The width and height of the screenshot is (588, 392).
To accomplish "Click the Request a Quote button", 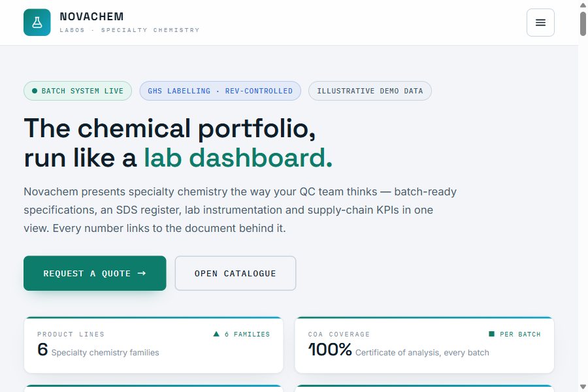I will click(x=95, y=273).
